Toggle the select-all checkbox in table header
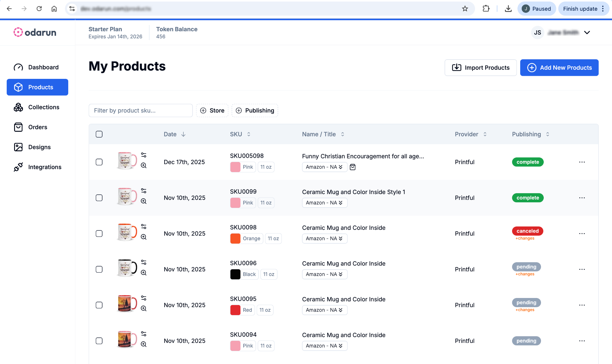The height and width of the screenshot is (364, 612). pyautogui.click(x=99, y=134)
